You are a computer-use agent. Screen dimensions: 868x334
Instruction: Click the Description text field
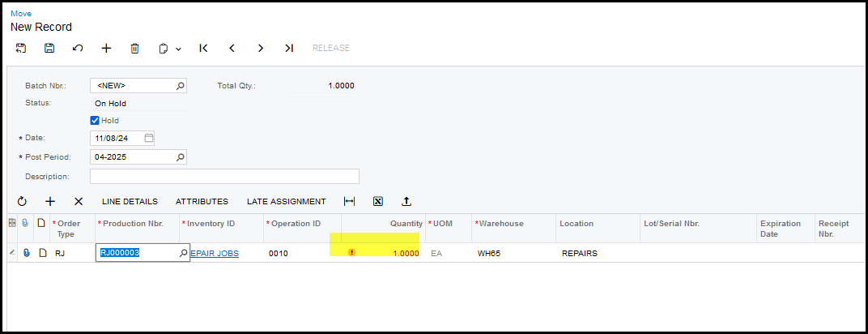point(223,176)
